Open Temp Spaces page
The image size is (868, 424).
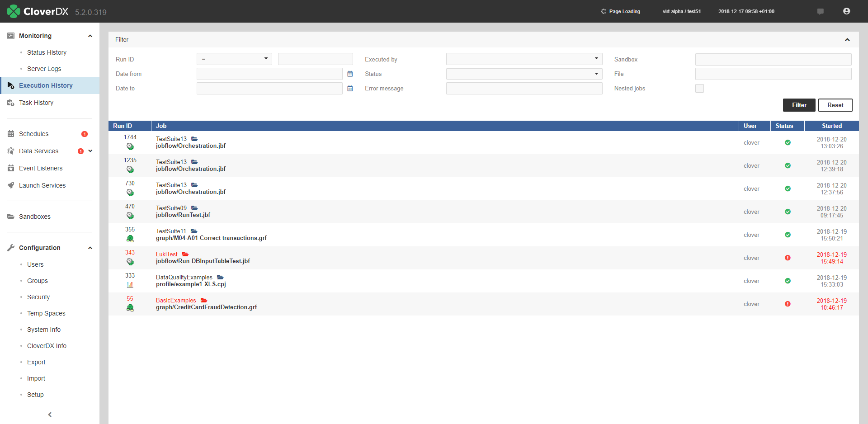pyautogui.click(x=46, y=313)
